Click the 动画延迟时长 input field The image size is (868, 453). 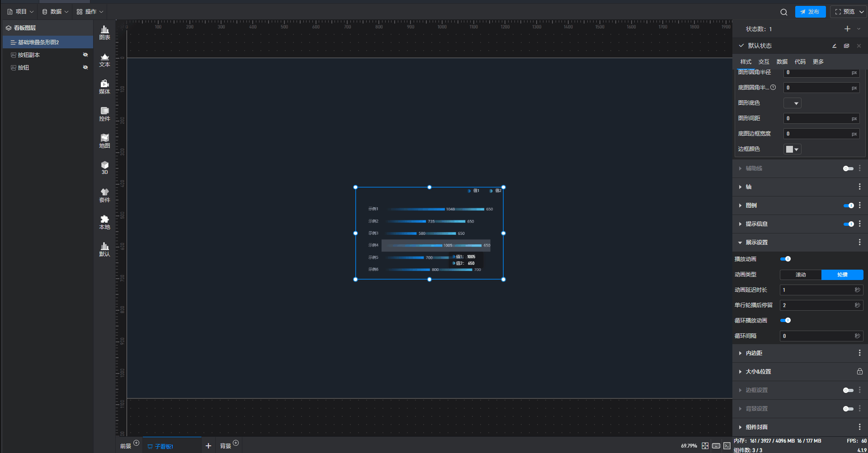(x=821, y=290)
